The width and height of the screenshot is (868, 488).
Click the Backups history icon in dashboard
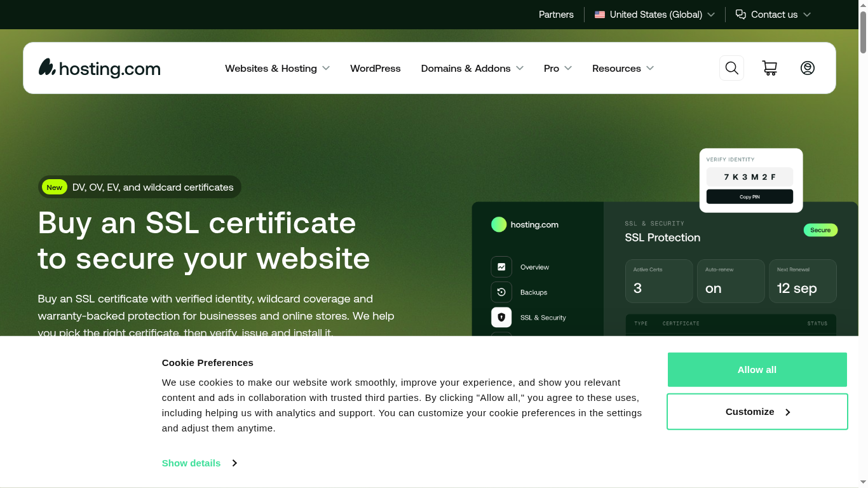pos(501,292)
